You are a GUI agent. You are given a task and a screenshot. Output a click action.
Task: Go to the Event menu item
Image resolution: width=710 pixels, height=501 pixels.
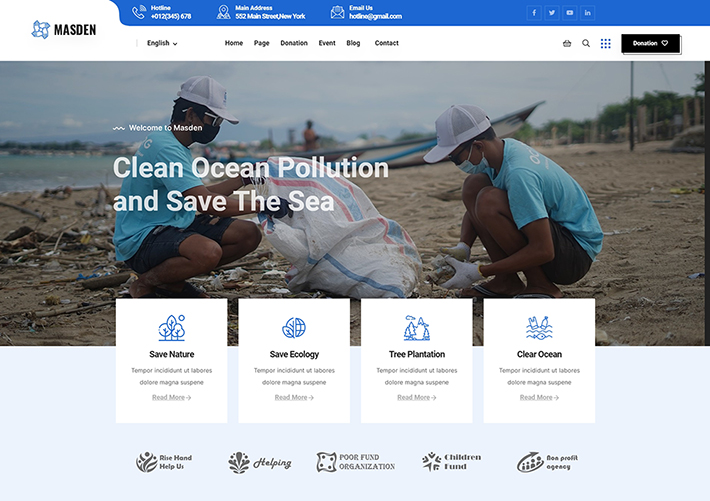click(x=327, y=43)
